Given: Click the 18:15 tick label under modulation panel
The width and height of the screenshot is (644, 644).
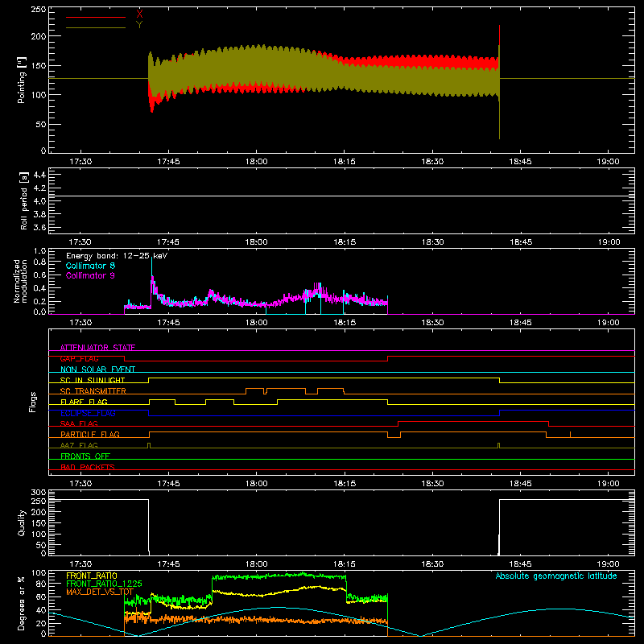Looking at the screenshot, I should [345, 323].
